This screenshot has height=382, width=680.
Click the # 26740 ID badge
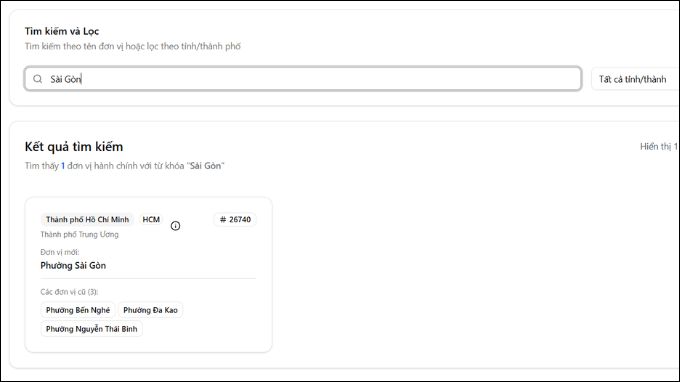click(235, 219)
